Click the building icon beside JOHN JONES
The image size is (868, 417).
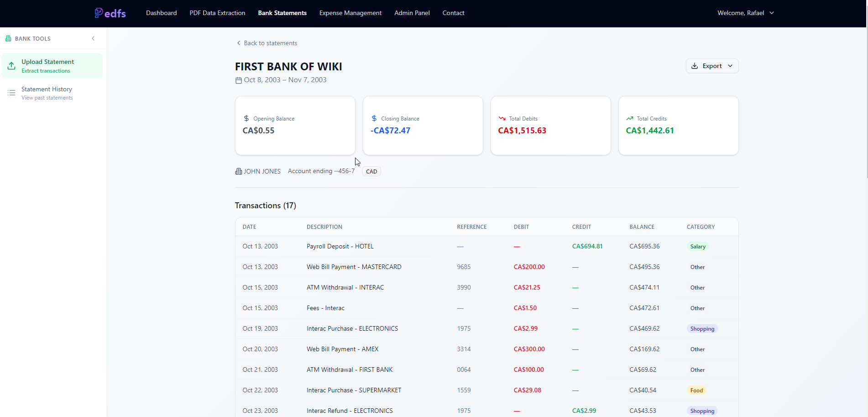[x=238, y=171]
